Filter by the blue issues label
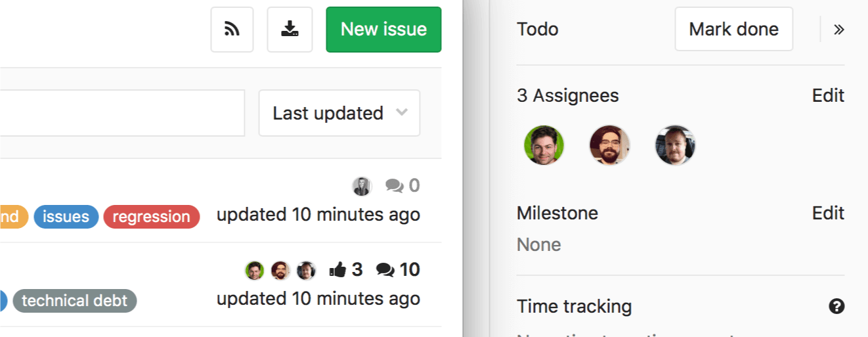 (x=66, y=217)
